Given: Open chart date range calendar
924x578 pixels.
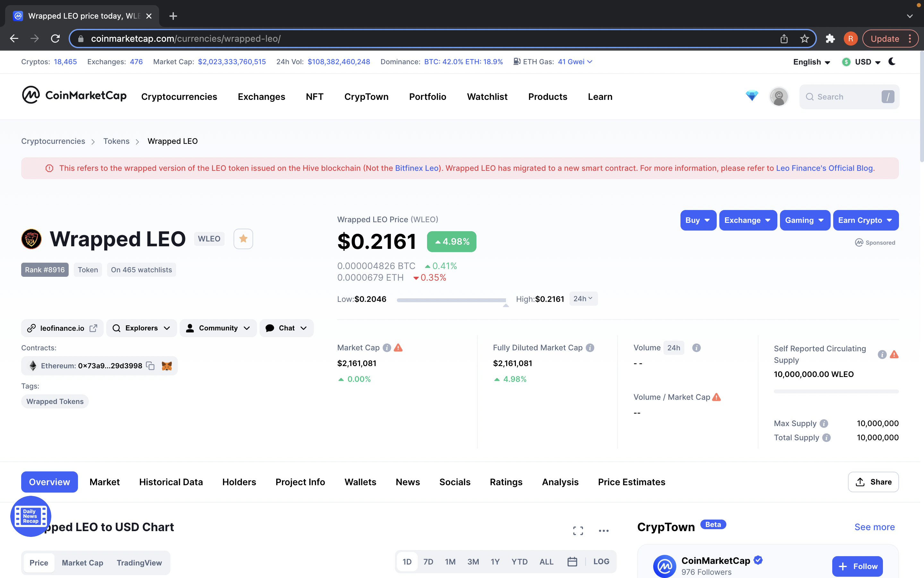Looking at the screenshot, I should pos(572,562).
